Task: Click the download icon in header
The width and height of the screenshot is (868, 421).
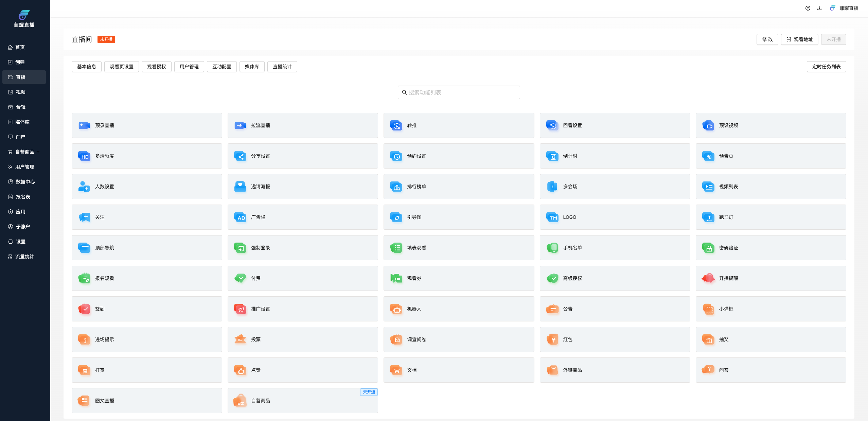Action: click(819, 8)
